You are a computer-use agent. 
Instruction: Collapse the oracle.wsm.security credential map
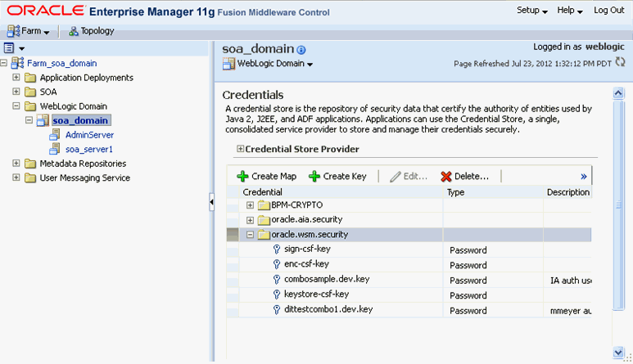tap(251, 235)
